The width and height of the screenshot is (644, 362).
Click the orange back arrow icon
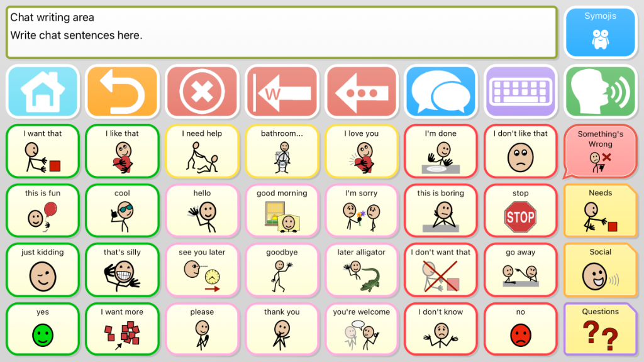point(123,92)
